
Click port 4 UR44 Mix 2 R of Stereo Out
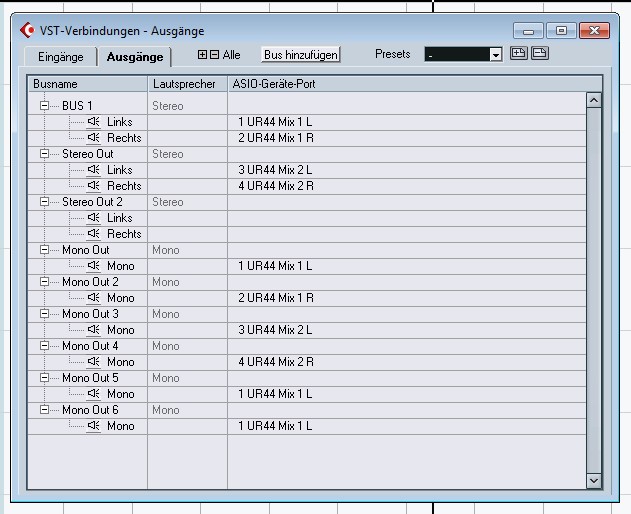point(276,186)
